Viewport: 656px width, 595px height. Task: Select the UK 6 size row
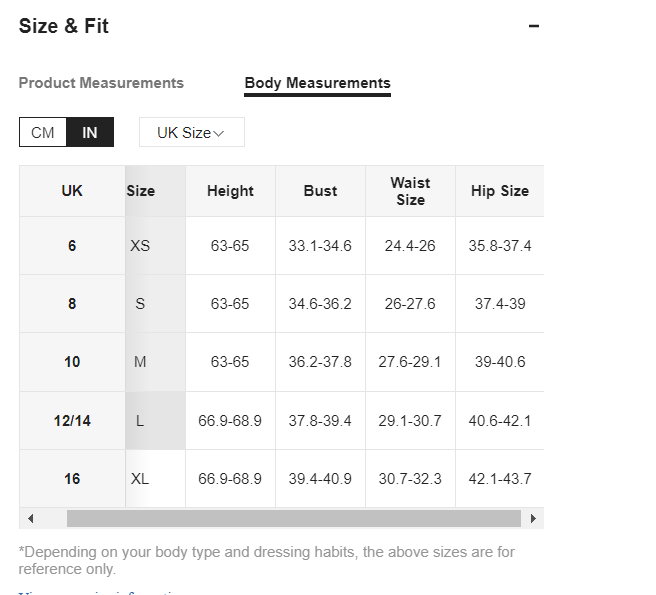pos(72,246)
